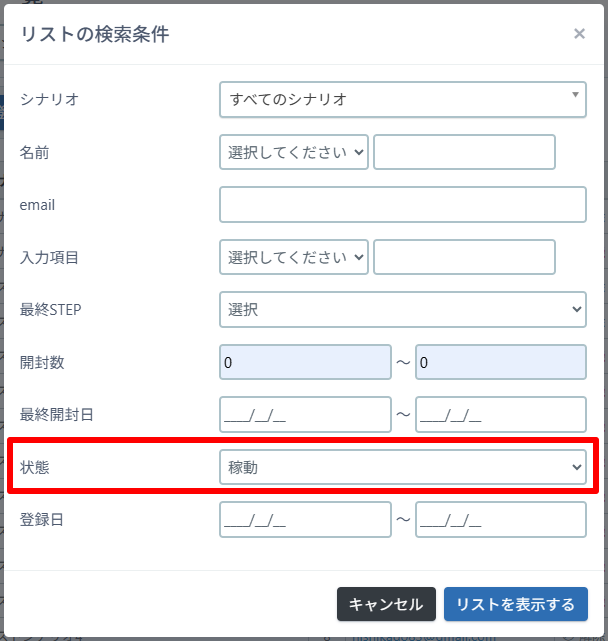Image resolution: width=608 pixels, height=641 pixels.
Task: Click the 開封数 minimum value field
Action: pos(304,362)
